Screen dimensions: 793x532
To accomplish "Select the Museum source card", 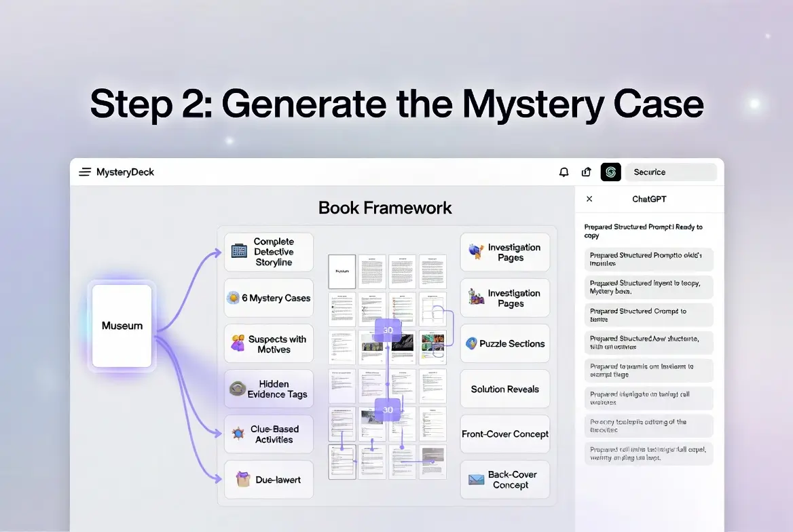I will point(122,326).
